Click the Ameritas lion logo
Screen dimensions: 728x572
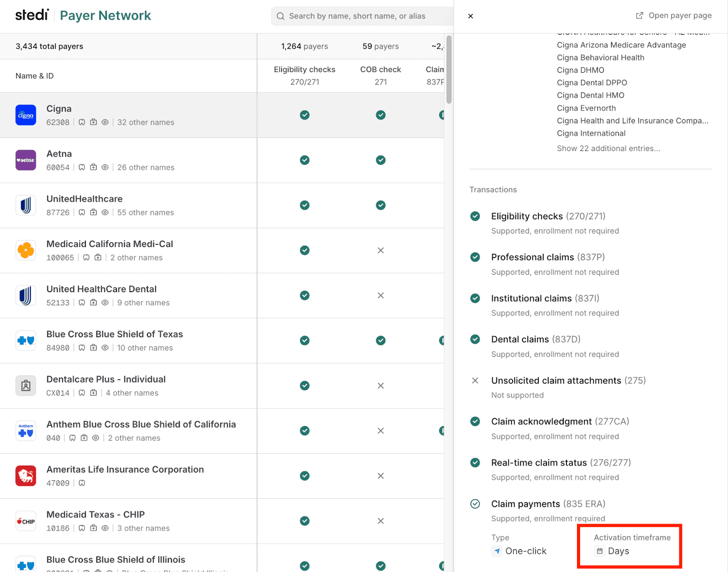pyautogui.click(x=26, y=476)
